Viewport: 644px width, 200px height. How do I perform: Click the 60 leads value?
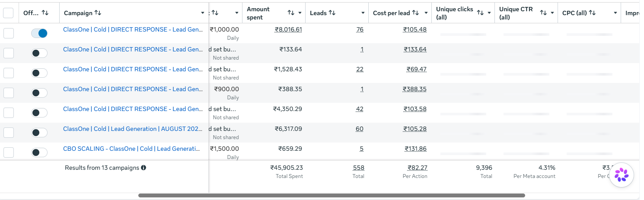click(x=360, y=129)
